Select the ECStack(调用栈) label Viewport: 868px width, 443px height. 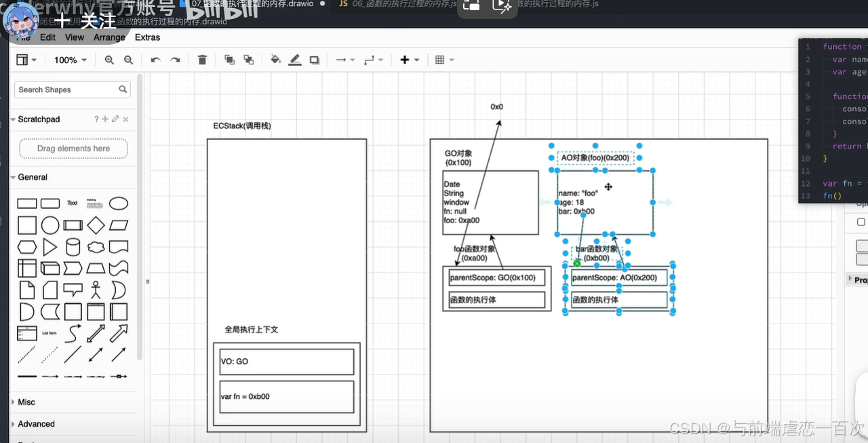point(242,126)
